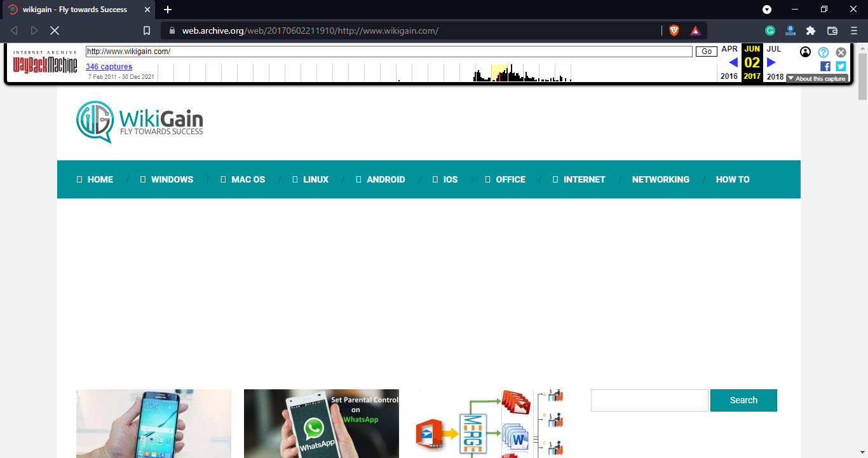Screen dimensions: 868x458
Task: Open the Brave Rewards triangle icon
Action: (695, 31)
